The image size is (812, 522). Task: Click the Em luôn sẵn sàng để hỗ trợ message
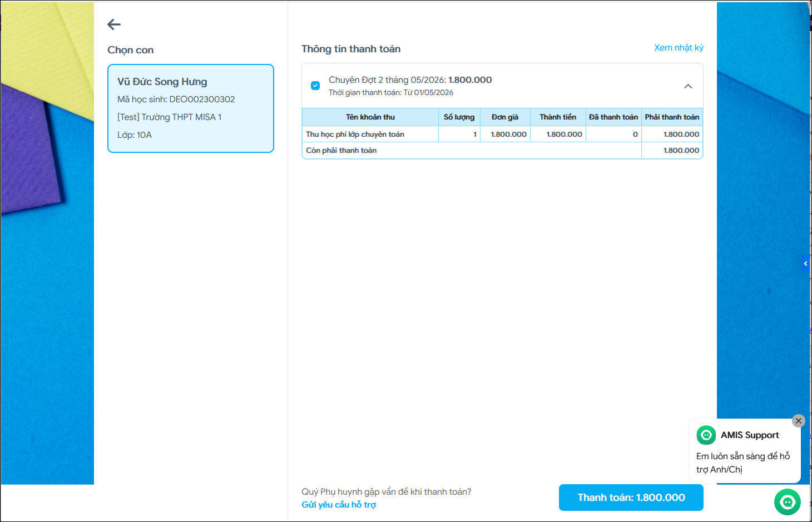pyautogui.click(x=743, y=463)
